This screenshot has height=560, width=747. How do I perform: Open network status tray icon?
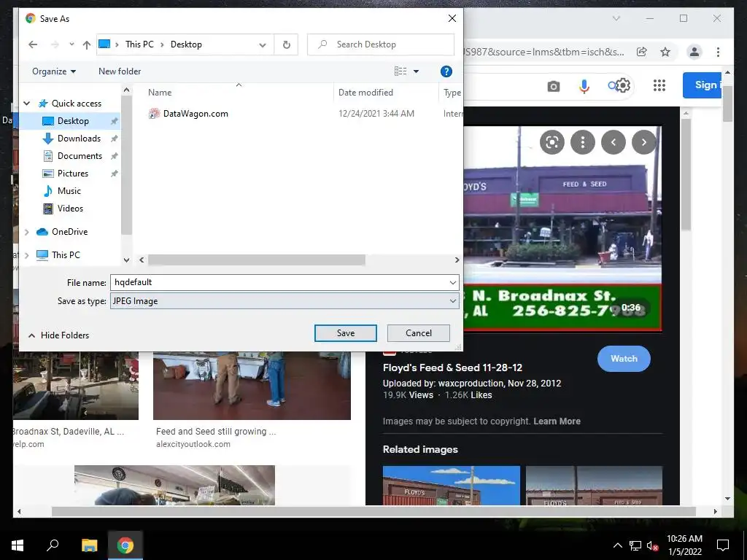(x=635, y=545)
